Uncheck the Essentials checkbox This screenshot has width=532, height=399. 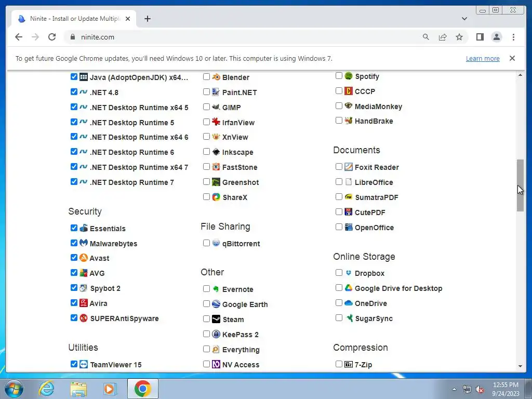74,228
